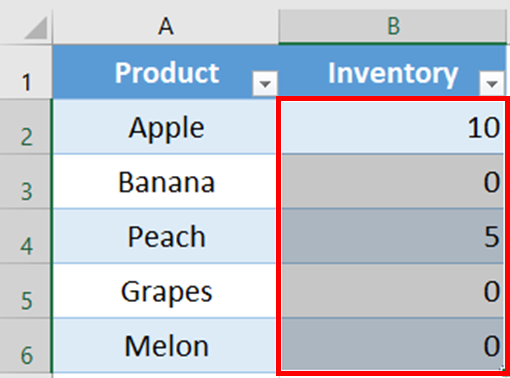Select row 4 header
The image size is (510, 378).
[26, 236]
